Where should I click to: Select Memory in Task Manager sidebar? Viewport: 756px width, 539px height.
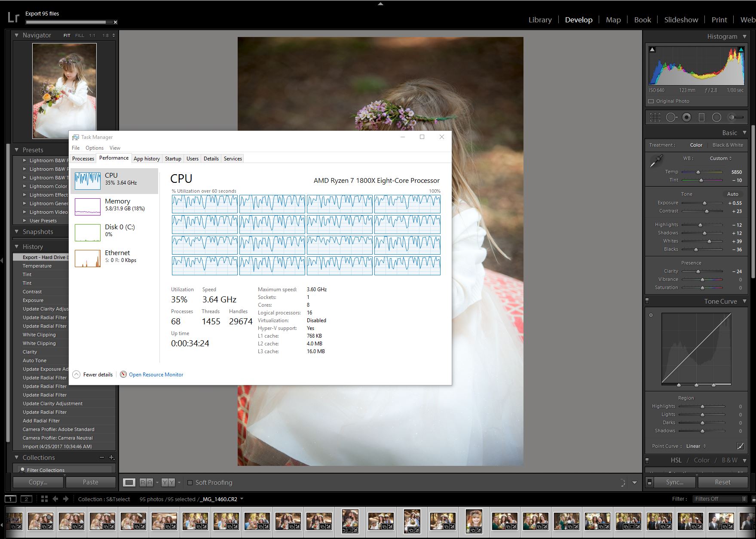tap(114, 207)
